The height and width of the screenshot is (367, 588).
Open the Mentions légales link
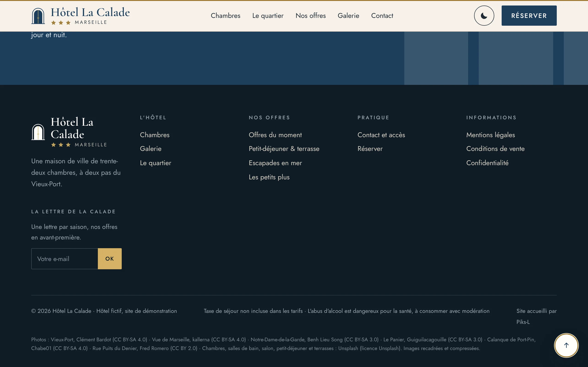(x=491, y=135)
